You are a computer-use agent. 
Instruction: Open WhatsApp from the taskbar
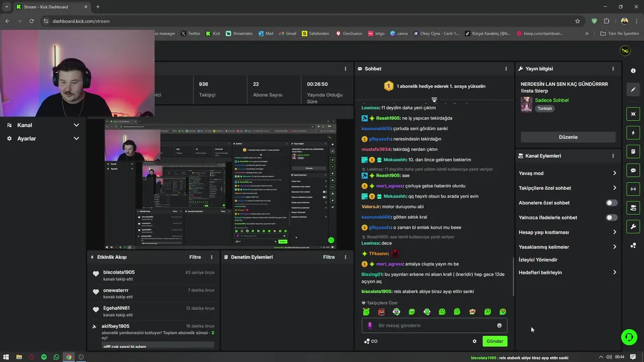(x=56, y=357)
